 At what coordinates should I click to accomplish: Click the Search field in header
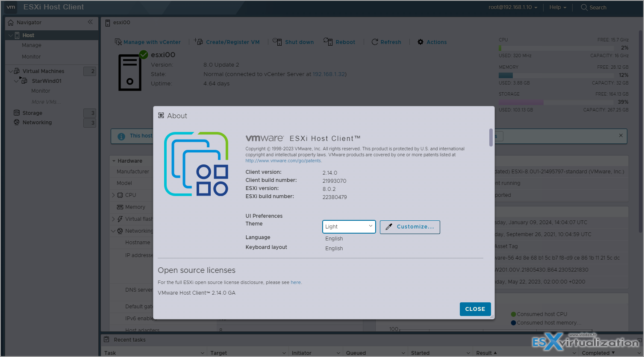[598, 8]
